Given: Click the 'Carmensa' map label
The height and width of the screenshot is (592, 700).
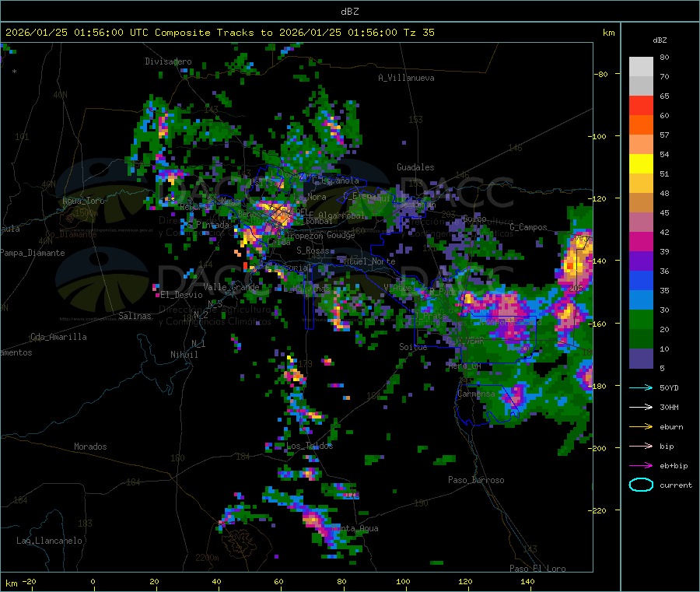Looking at the screenshot, I should 476,394.
